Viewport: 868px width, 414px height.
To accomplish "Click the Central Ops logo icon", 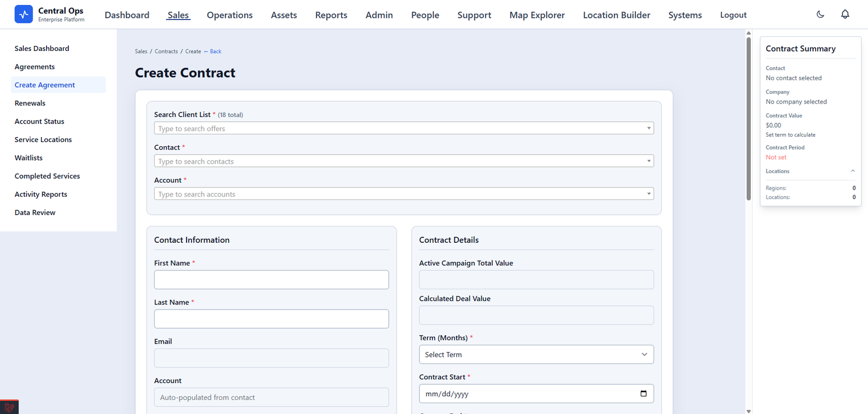I will pyautogui.click(x=23, y=14).
